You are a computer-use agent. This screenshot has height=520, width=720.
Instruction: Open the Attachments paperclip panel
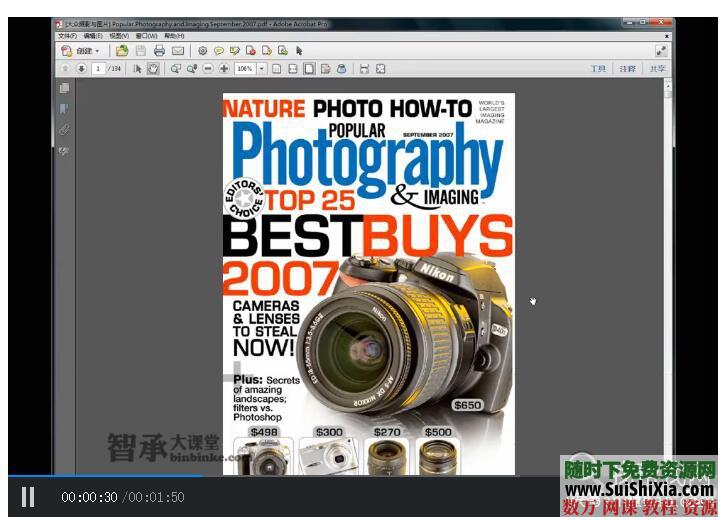point(64,130)
